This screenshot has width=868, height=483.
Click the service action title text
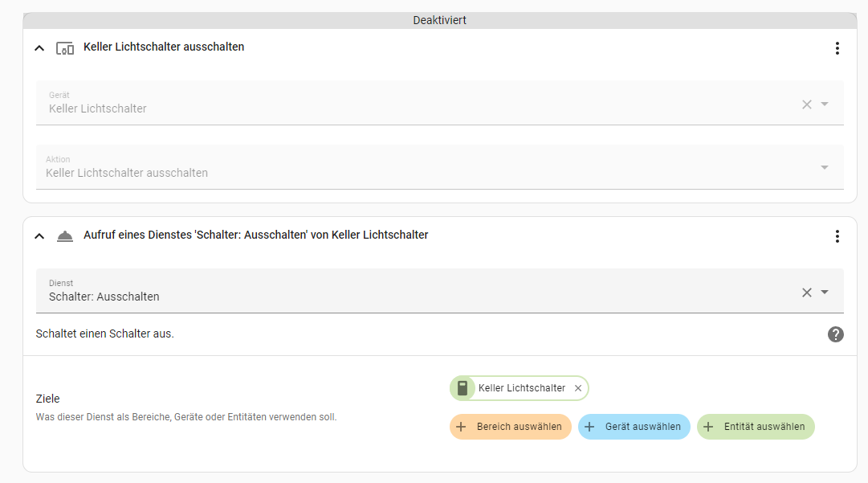click(x=255, y=235)
